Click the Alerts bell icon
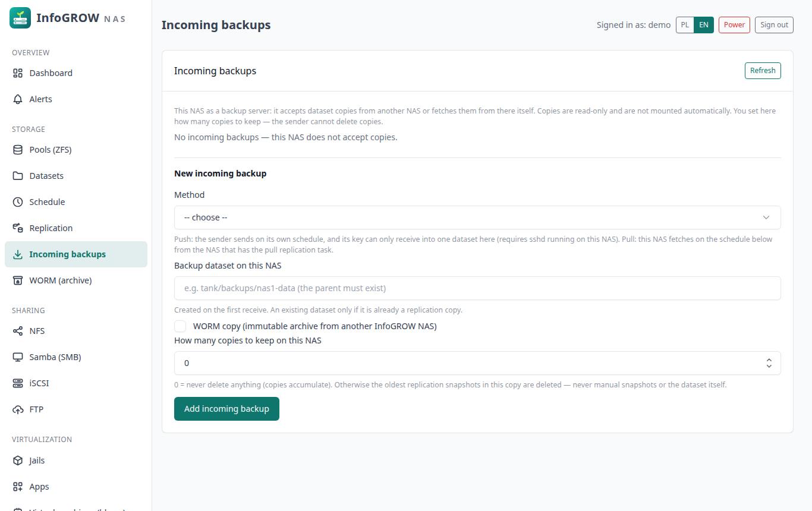This screenshot has height=511, width=812. [18, 99]
